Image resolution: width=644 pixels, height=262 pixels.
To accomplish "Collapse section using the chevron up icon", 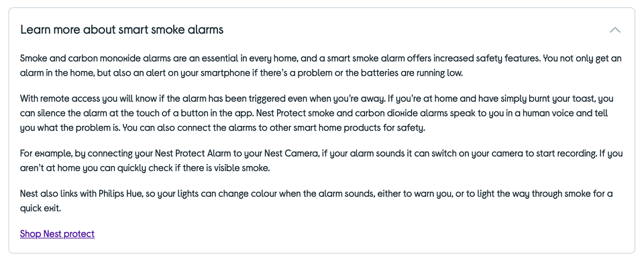I will pos(615,30).
